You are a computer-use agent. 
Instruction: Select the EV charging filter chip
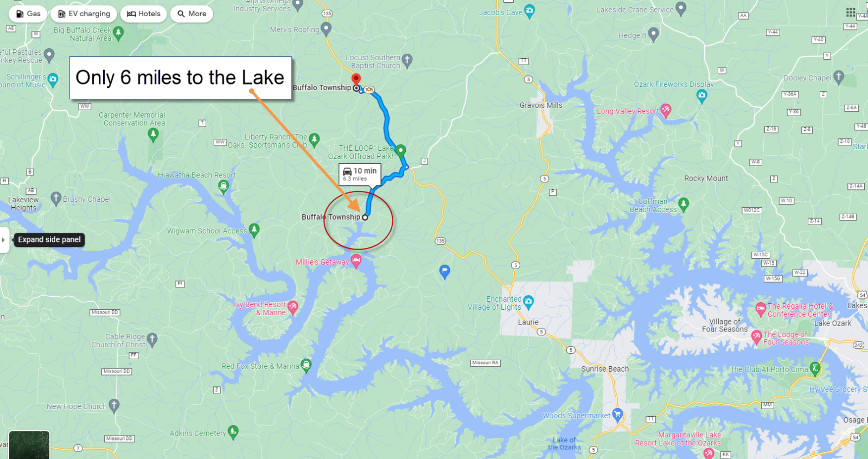tap(84, 14)
